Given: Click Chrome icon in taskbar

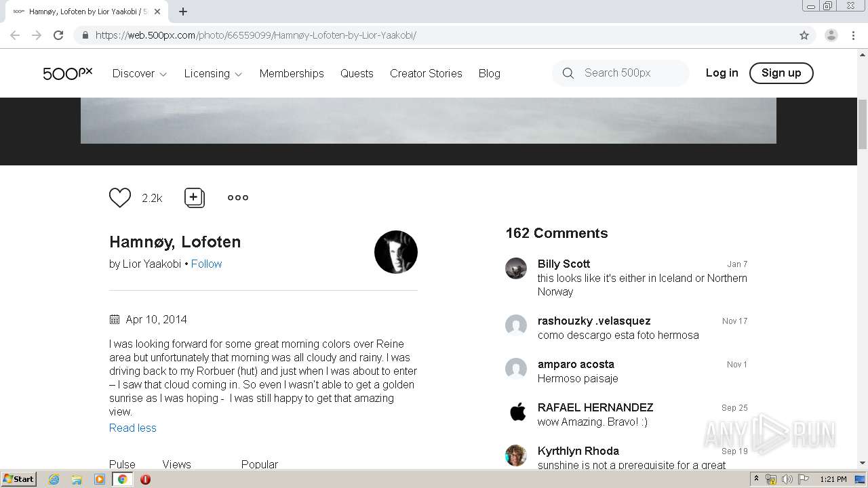Looking at the screenshot, I should 122,479.
